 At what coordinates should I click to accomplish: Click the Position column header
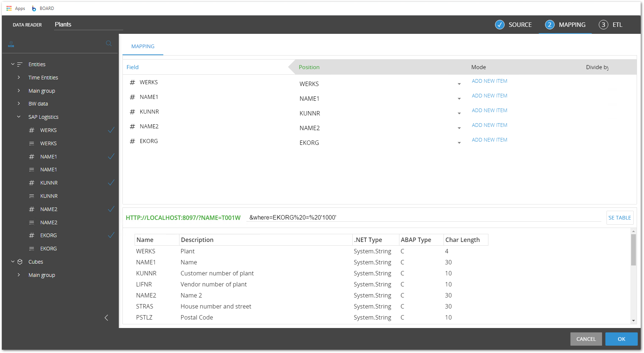click(x=309, y=67)
